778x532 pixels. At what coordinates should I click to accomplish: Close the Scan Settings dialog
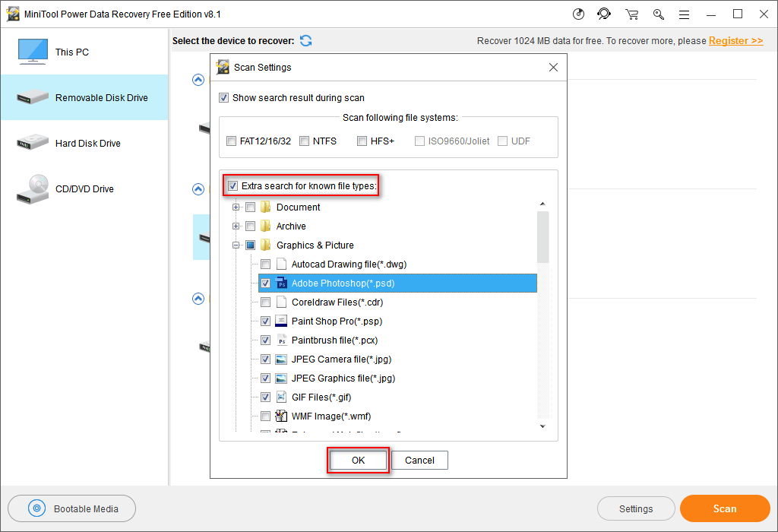[x=553, y=67]
